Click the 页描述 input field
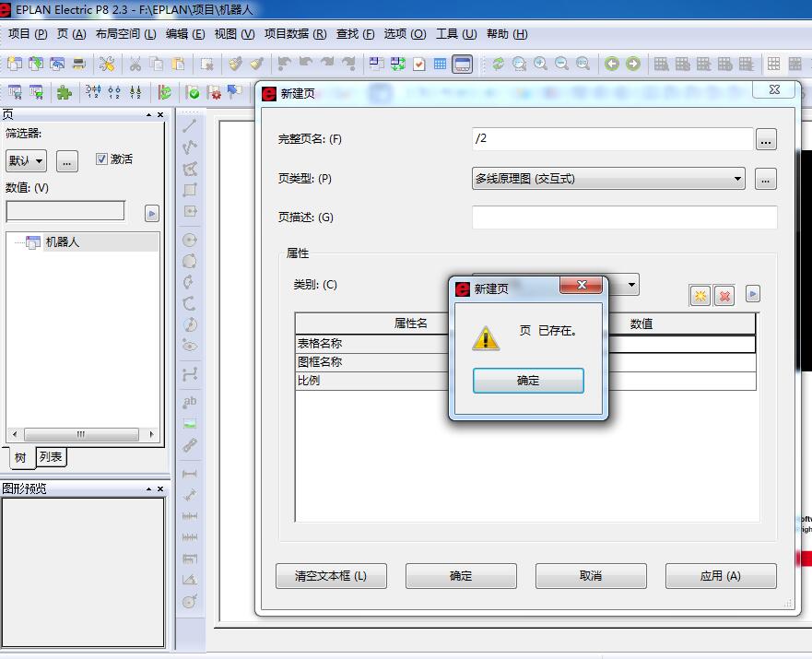The image size is (812, 659). (624, 218)
